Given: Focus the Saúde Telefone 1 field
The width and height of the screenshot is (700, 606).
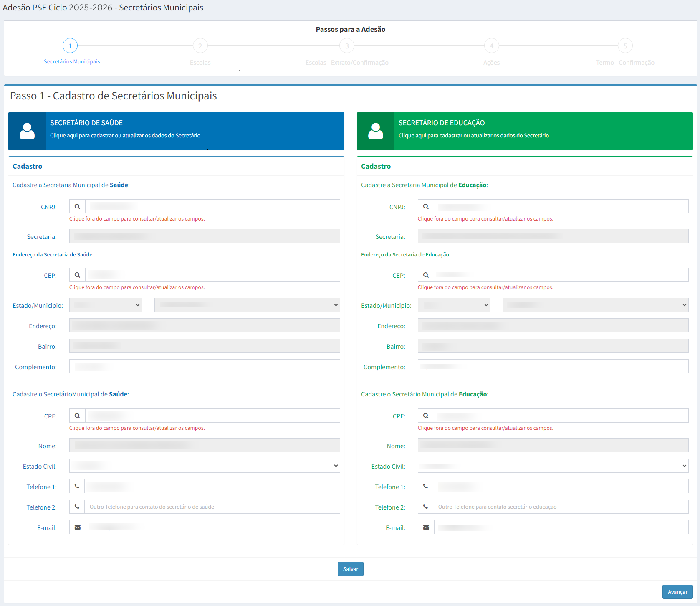Looking at the screenshot, I should [212, 486].
